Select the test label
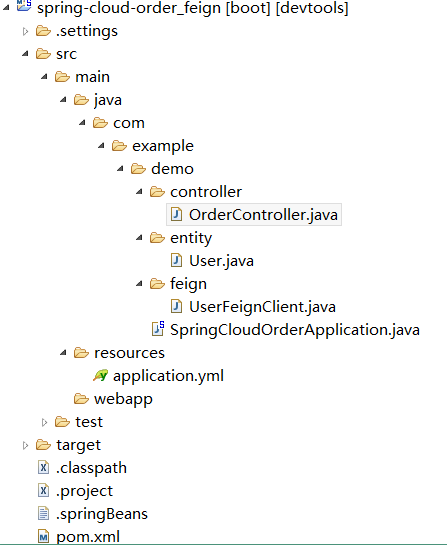The width and height of the screenshot is (447, 548). point(89,422)
